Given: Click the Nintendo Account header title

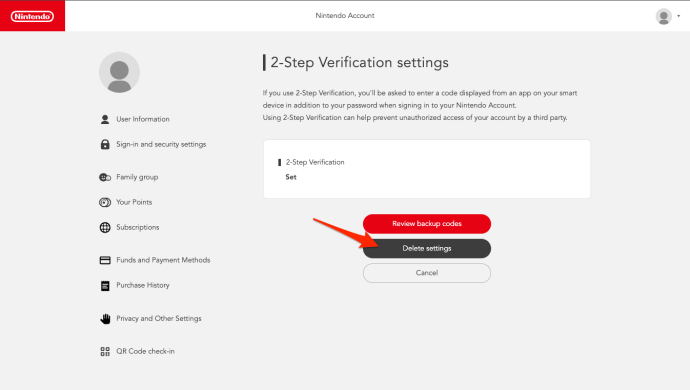Looking at the screenshot, I should click(x=345, y=16).
